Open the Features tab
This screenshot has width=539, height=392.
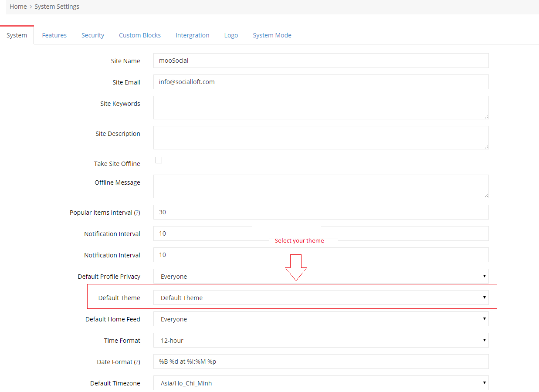(x=54, y=35)
